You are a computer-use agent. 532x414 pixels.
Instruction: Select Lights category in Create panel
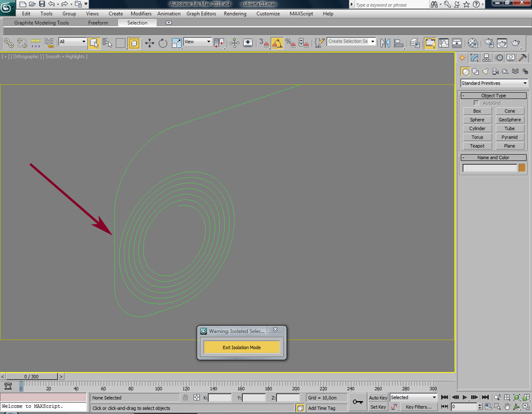pos(485,71)
